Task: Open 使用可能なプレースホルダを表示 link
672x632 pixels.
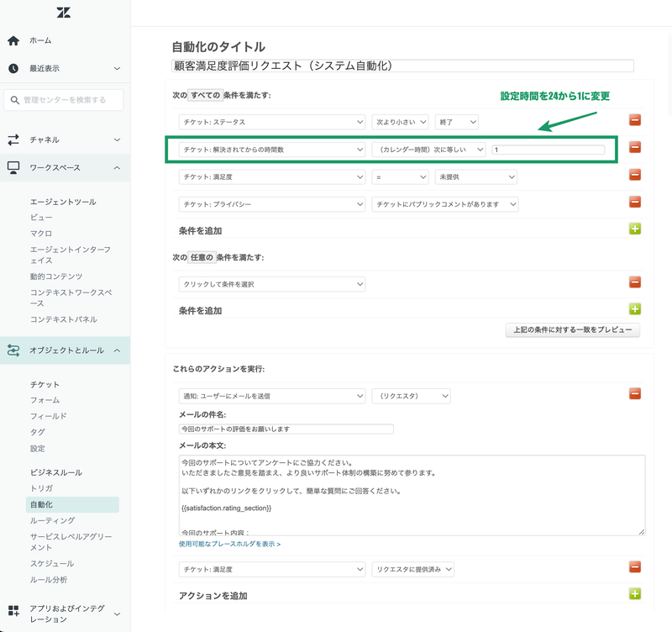Action: 230,545
